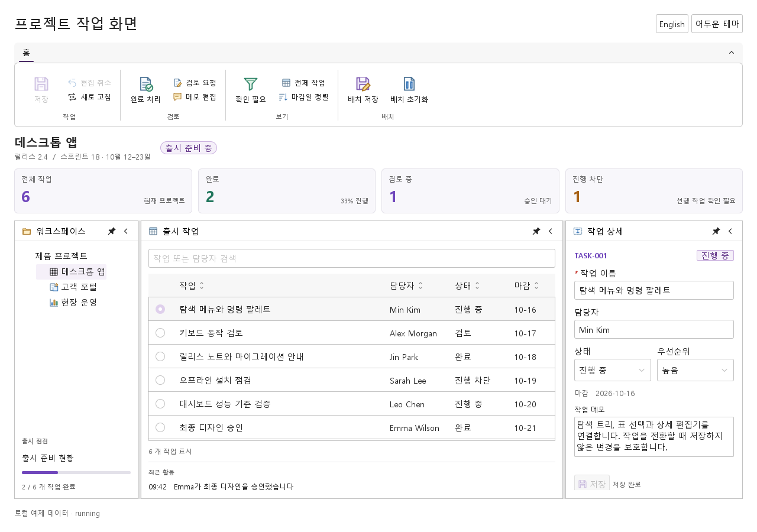This screenshot has width=757, height=532.
Task: Click the 작업 메모 text area
Action: (654, 437)
